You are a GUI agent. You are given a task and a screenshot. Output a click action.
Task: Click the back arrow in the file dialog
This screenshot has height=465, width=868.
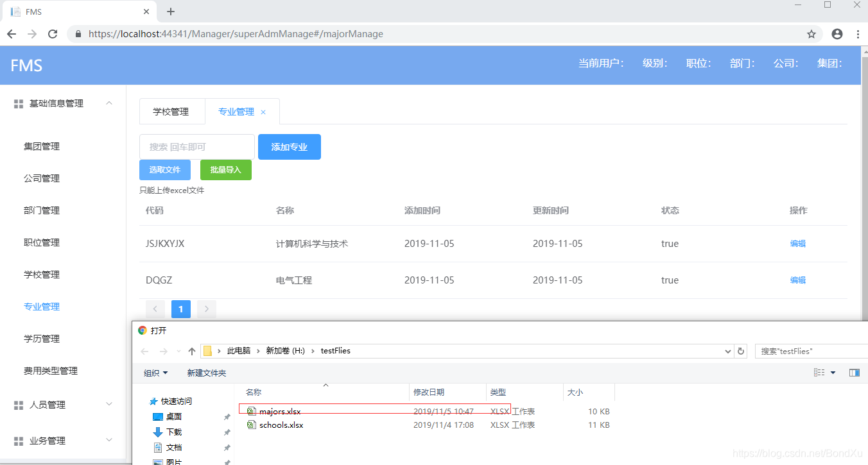[144, 350]
